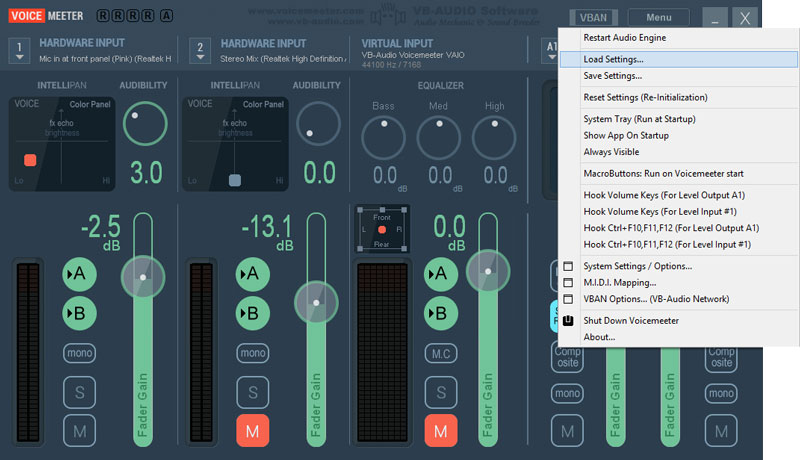Expand Hardware Input 1 device dropdown
This screenshot has height=460, width=800.
click(19, 51)
